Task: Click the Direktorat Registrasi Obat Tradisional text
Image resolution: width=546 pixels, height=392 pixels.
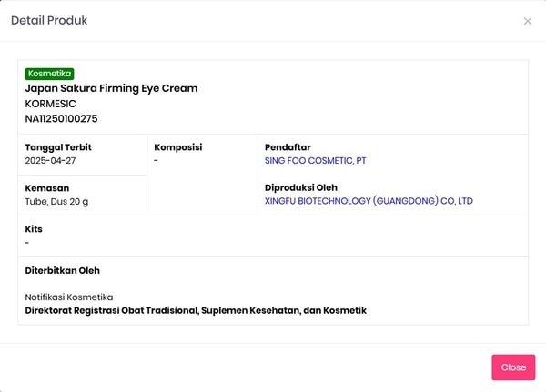Action: pos(195,310)
